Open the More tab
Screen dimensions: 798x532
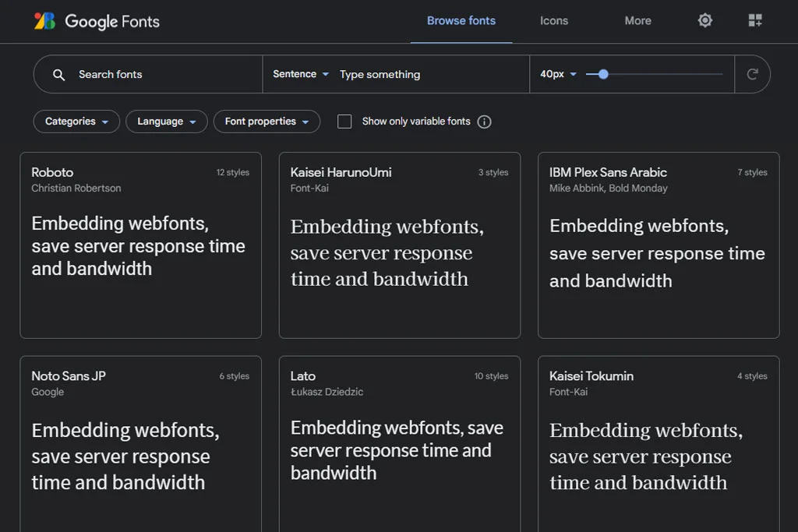tap(637, 21)
